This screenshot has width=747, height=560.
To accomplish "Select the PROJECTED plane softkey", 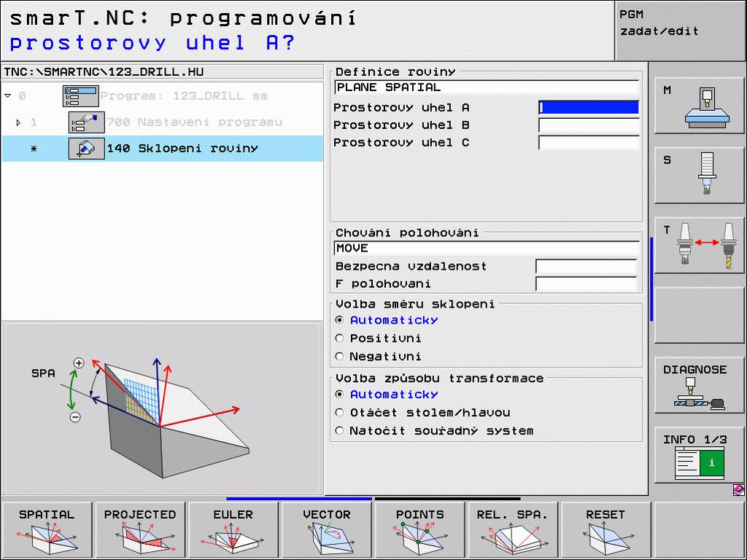I will (139, 529).
